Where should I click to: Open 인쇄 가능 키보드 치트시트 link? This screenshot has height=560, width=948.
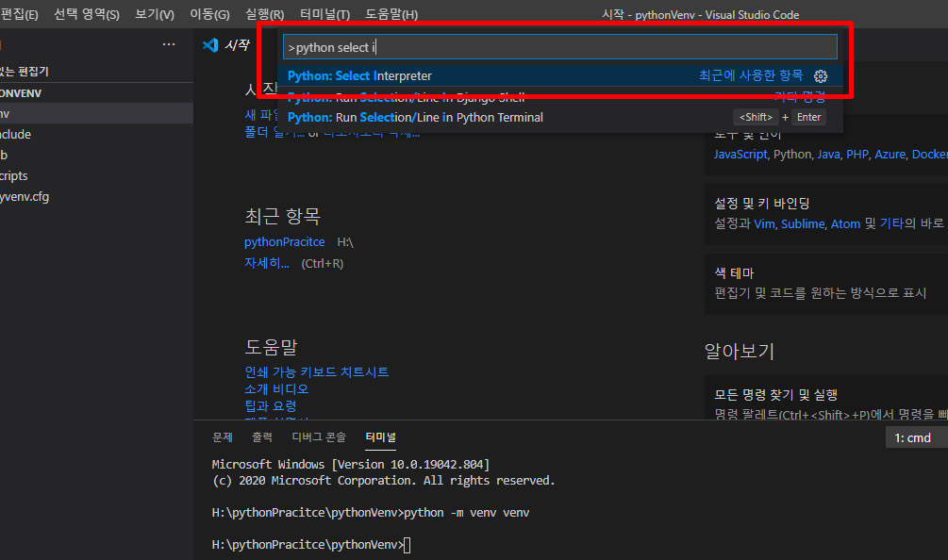(316, 372)
